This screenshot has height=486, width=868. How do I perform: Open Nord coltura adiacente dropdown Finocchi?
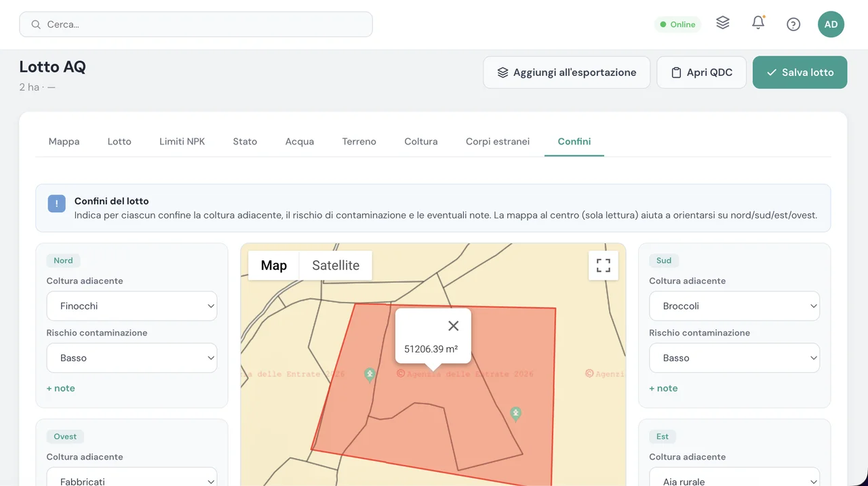tap(132, 306)
